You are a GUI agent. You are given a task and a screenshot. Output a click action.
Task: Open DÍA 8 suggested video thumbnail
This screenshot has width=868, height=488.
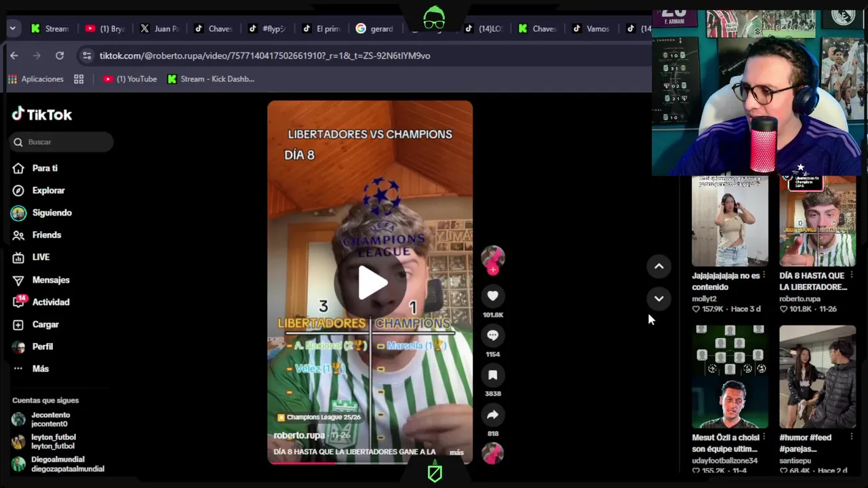pos(817,221)
